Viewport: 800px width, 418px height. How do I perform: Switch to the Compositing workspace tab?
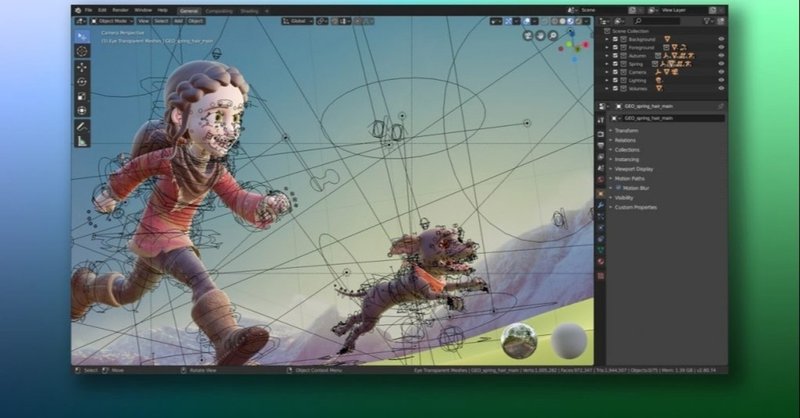(x=219, y=11)
